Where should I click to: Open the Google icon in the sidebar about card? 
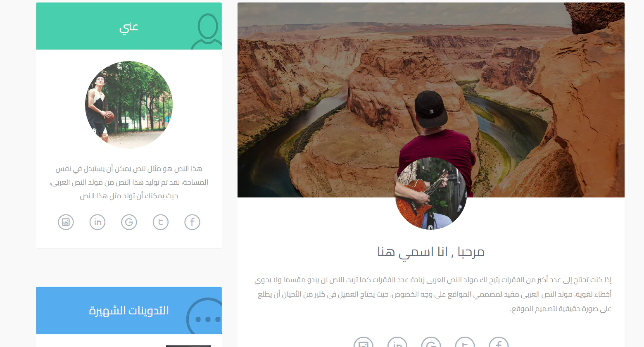[x=129, y=222]
